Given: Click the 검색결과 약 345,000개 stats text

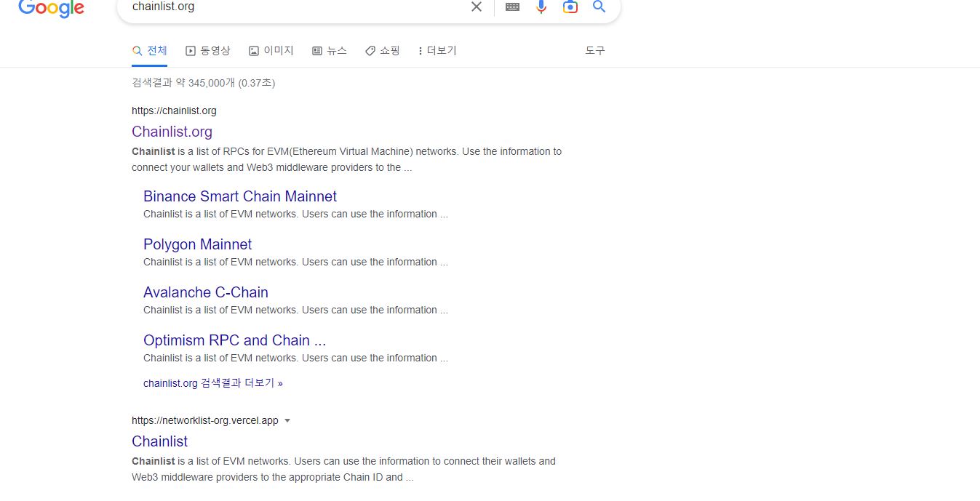Looking at the screenshot, I should [x=204, y=83].
